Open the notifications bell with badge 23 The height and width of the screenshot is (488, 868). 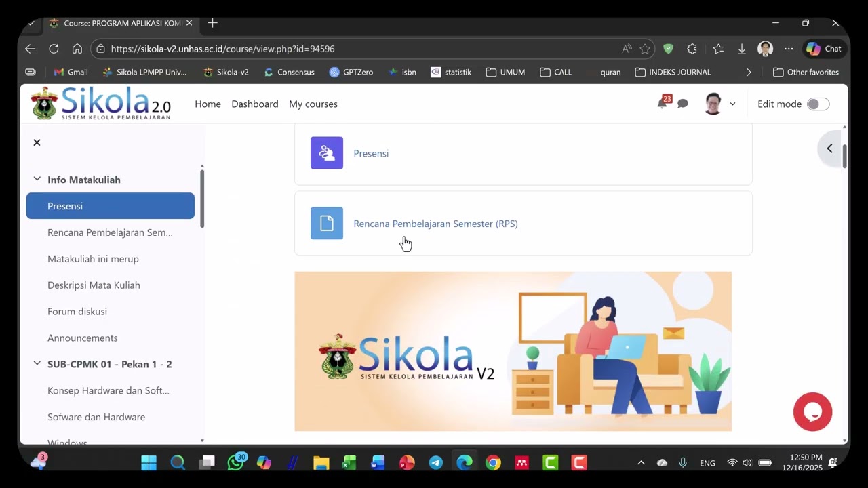tap(663, 103)
